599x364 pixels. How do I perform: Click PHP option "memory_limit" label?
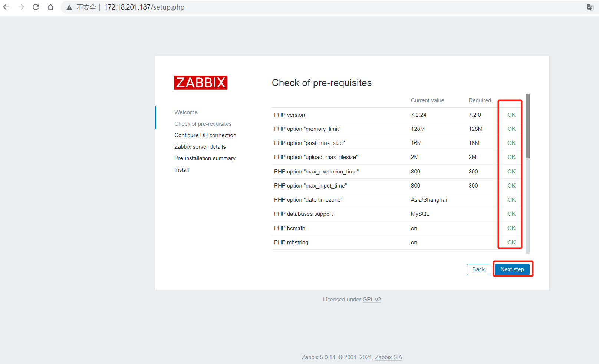tap(307, 129)
